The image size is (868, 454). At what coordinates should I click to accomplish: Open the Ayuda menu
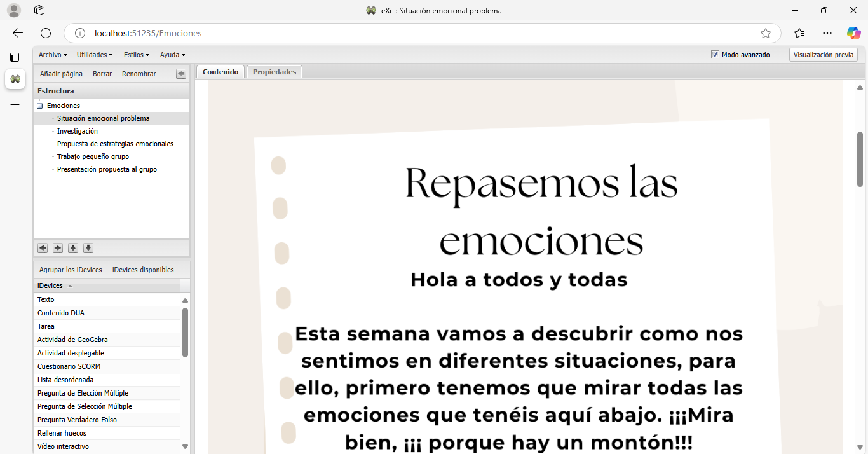tap(172, 55)
